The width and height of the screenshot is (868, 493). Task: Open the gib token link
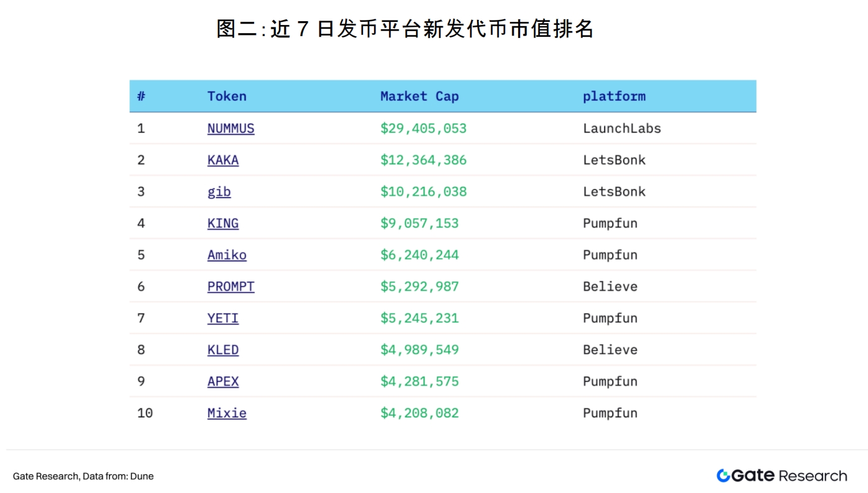219,192
